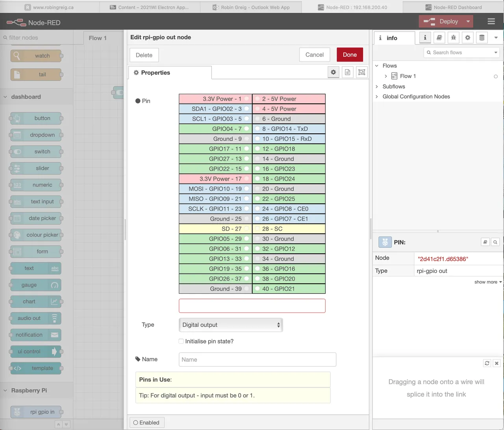Expand all palette categories arrow
Screen dimensions: 504x430
click(66, 424)
